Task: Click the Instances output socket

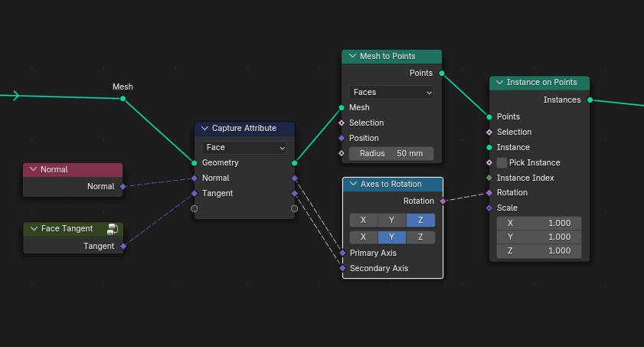Action: click(590, 100)
